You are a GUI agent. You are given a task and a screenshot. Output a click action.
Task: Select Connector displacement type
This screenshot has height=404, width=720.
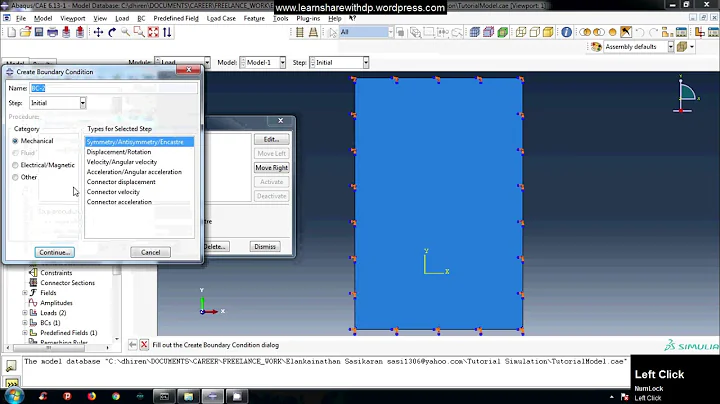coord(121,182)
